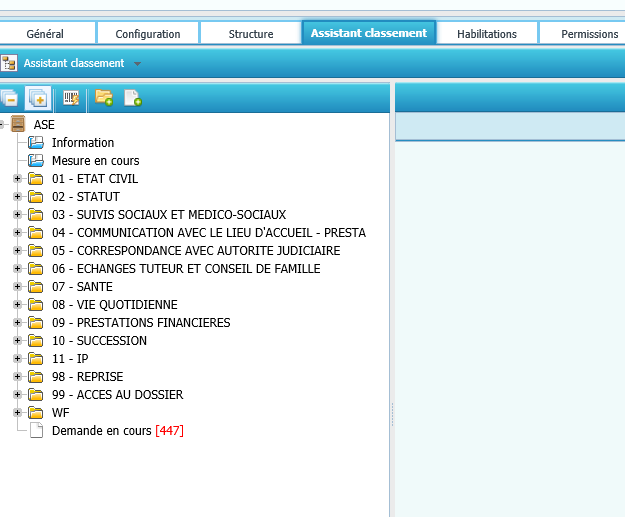The height and width of the screenshot is (517, 625).
Task: Select Mesure en cours tree item
Action: pyautogui.click(x=95, y=161)
